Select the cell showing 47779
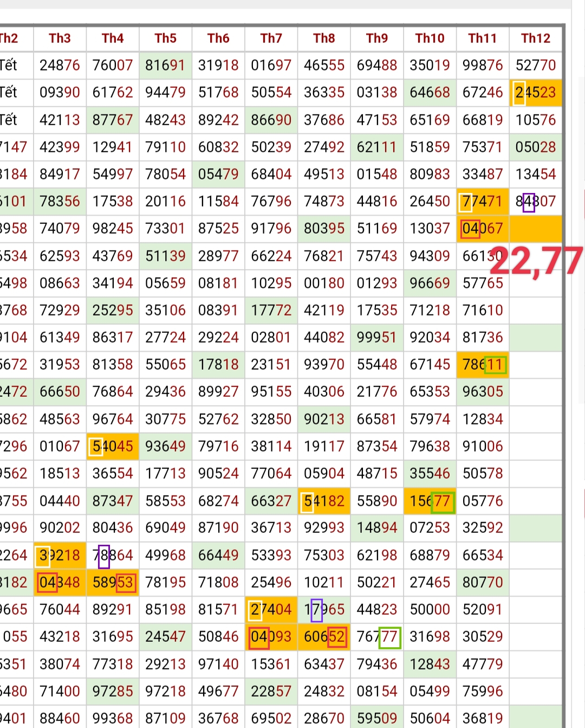The width and height of the screenshot is (585, 728). click(483, 664)
